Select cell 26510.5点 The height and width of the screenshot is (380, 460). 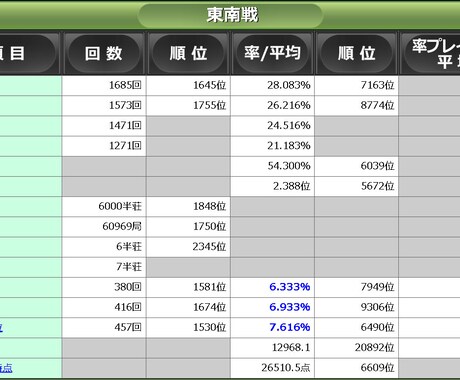pyautogui.click(x=272, y=368)
